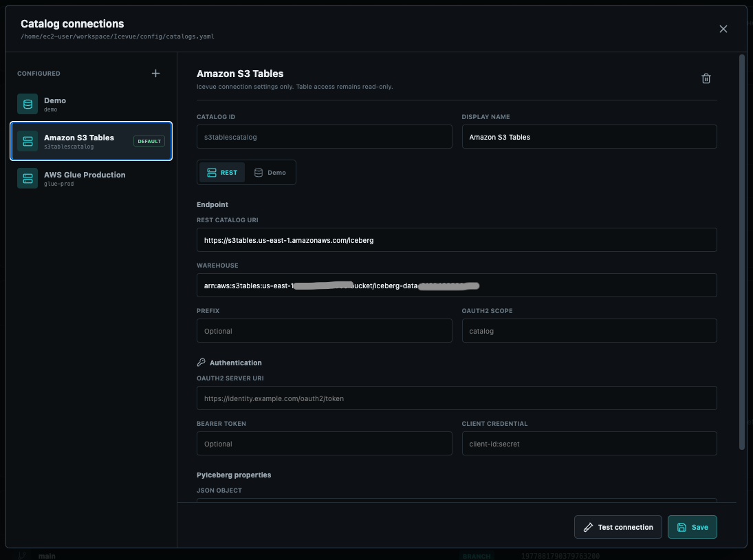Viewport: 753px width, 560px height.
Task: Click the Pyiceberg properties heading
Action: [x=234, y=475]
